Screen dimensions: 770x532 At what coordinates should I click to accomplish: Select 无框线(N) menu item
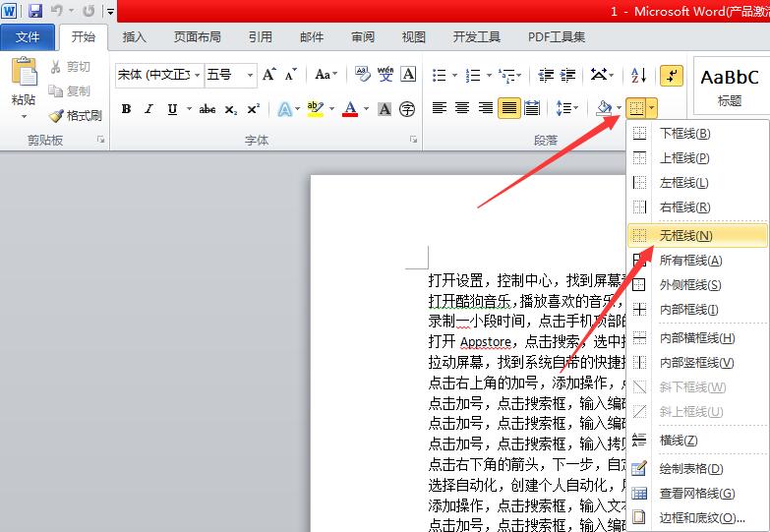(x=697, y=236)
